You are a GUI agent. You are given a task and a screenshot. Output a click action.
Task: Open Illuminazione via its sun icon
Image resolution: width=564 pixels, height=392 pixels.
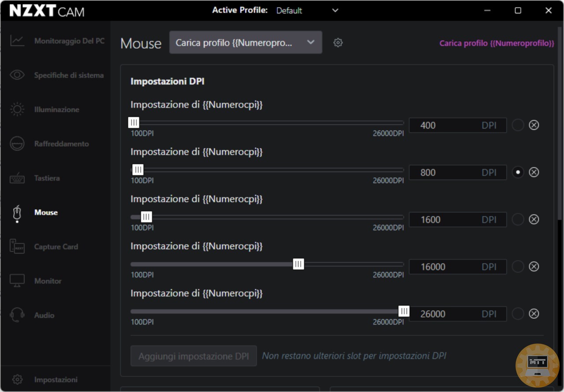tap(17, 110)
